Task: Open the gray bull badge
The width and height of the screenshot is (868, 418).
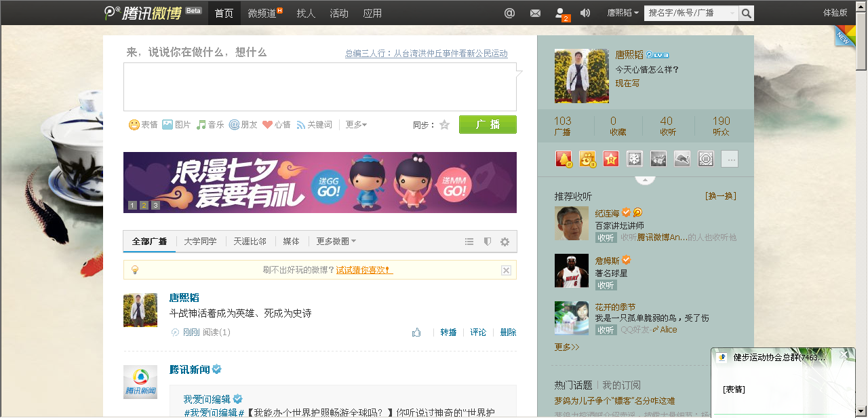Action: click(682, 159)
